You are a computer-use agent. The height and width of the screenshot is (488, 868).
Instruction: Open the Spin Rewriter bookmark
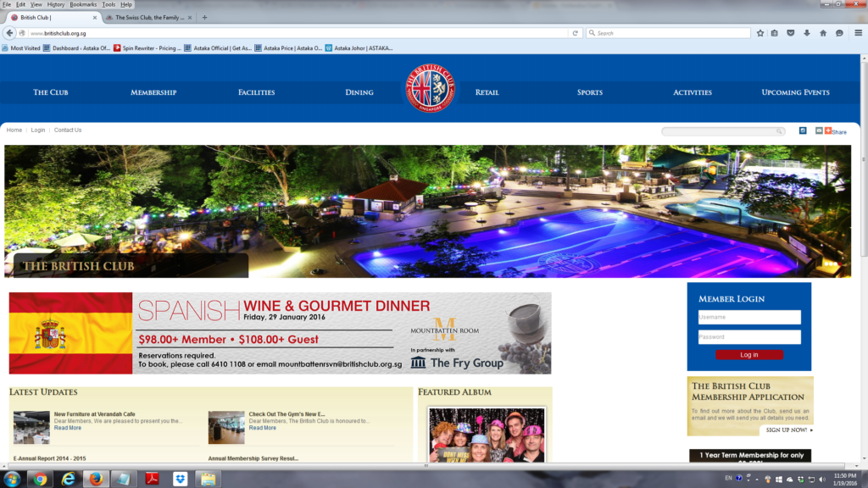[147, 48]
